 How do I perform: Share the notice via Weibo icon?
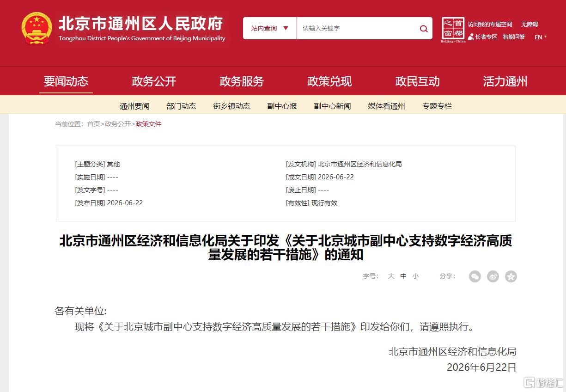[493, 276]
